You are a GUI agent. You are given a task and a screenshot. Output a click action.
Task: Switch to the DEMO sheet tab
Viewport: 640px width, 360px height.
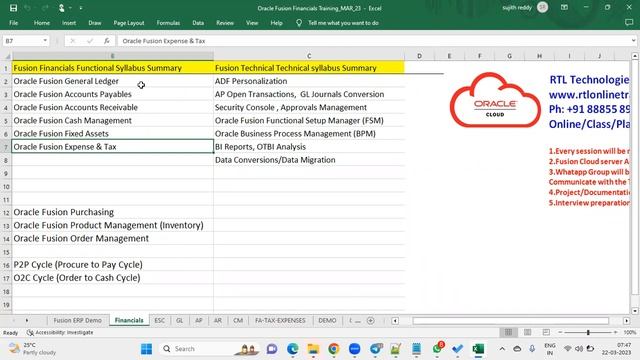click(327, 320)
